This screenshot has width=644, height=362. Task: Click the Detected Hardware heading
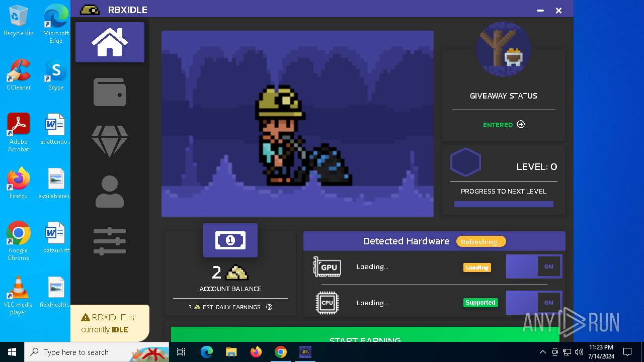pyautogui.click(x=406, y=241)
